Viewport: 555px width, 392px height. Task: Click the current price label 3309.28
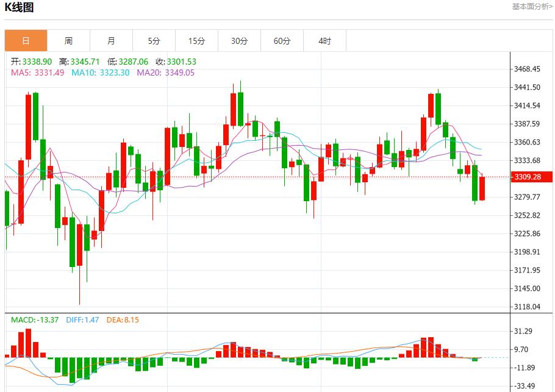[x=532, y=178]
